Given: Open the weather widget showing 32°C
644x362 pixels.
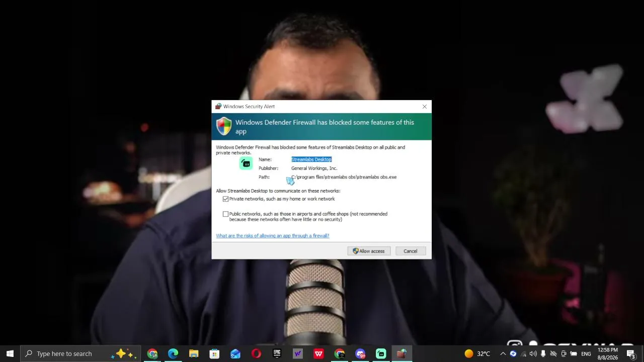Looking at the screenshot, I should coord(477,353).
